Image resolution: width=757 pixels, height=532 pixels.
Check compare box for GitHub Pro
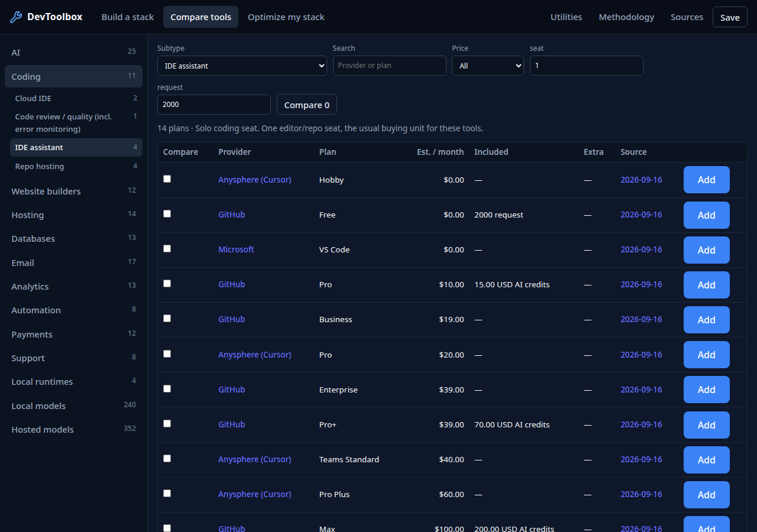pos(167,283)
